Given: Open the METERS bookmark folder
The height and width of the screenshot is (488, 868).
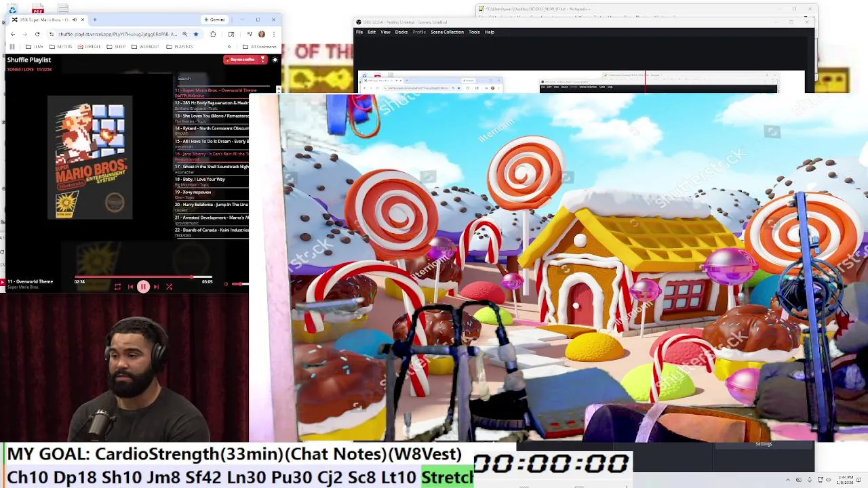Looking at the screenshot, I should pos(61,47).
